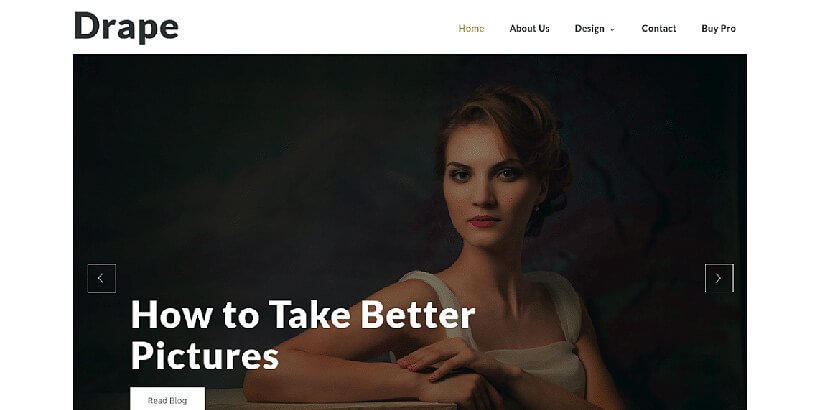Open the "How to Take Better" headline
The width and height of the screenshot is (820, 410).
pyautogui.click(x=303, y=315)
